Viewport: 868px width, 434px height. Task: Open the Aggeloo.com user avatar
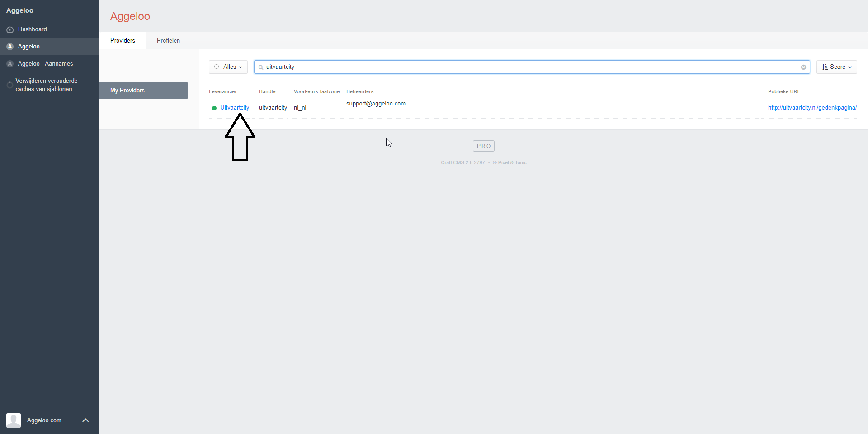tap(14, 420)
